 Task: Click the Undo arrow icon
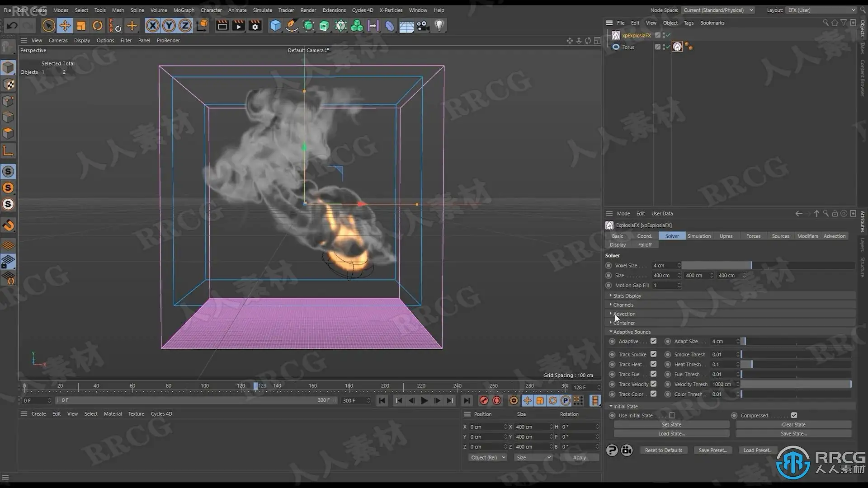point(12,26)
